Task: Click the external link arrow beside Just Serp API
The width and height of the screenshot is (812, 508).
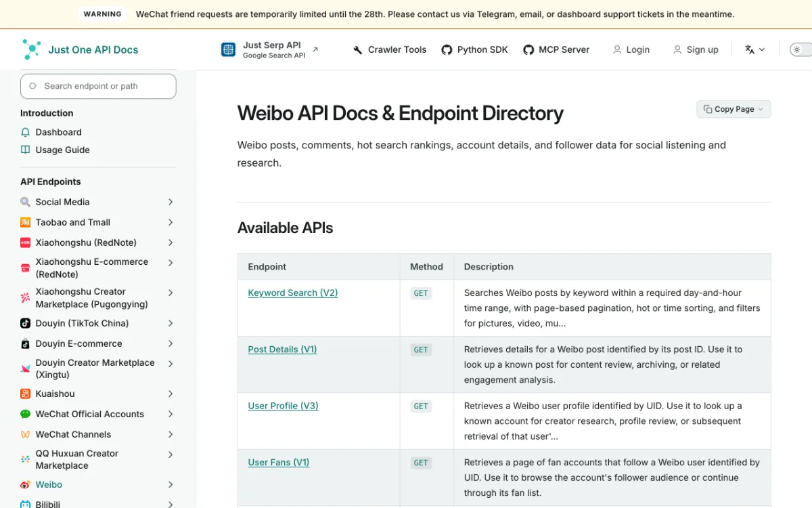Action: coord(315,49)
